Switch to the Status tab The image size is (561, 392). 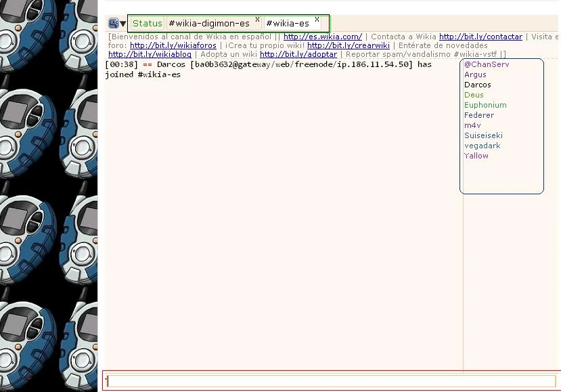click(147, 23)
